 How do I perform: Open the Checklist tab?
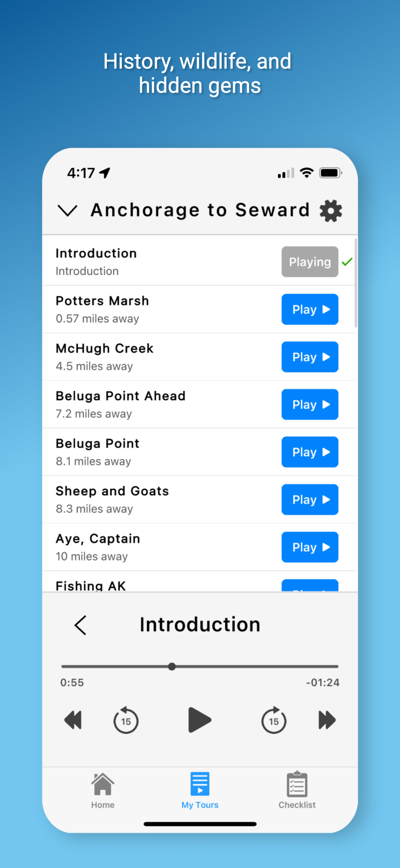point(297,790)
